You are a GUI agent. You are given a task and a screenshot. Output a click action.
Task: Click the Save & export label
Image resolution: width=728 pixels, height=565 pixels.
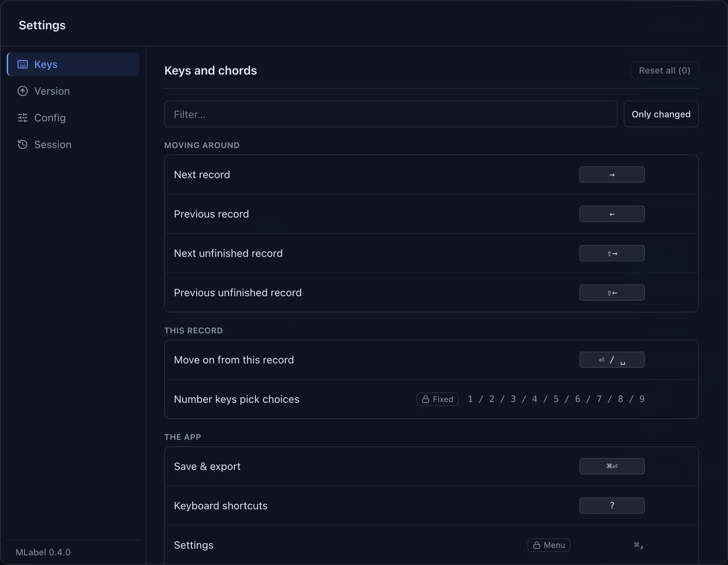[207, 466]
